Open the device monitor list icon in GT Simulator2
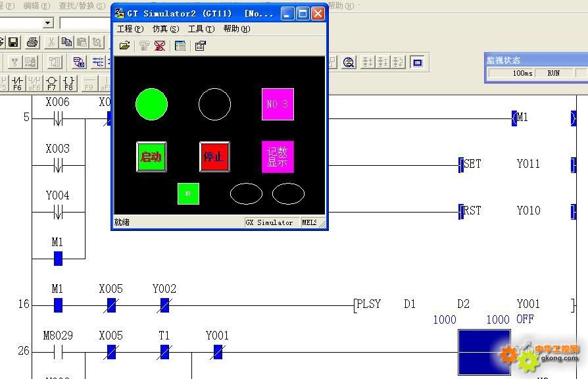588x379 pixels. pyautogui.click(x=180, y=46)
